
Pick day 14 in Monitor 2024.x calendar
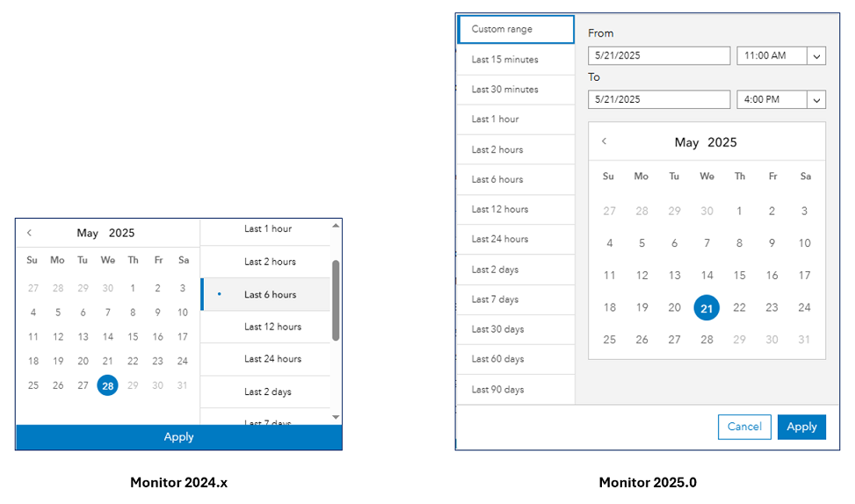(x=108, y=336)
